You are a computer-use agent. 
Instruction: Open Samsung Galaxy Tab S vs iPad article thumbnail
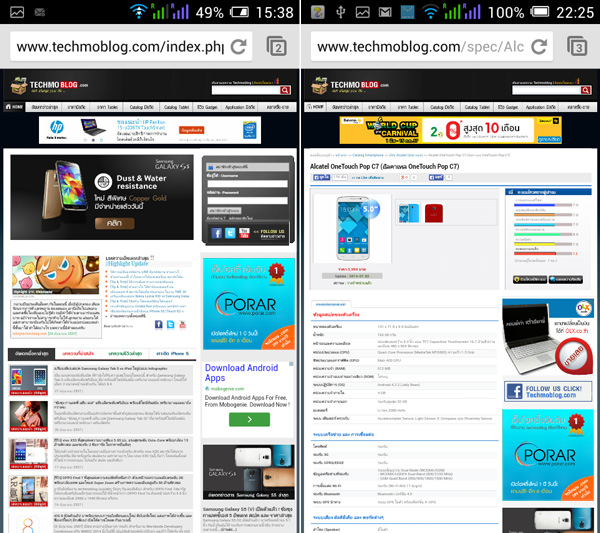tap(29, 380)
